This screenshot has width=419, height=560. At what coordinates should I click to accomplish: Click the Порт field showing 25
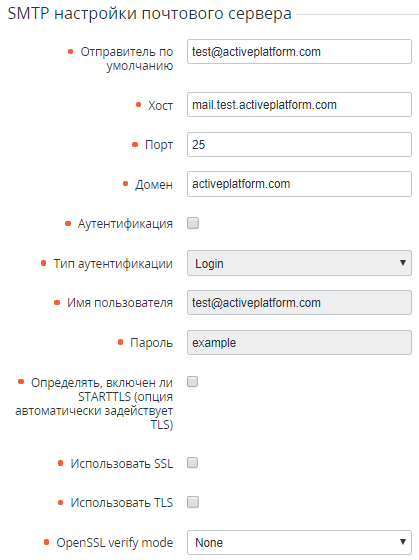click(x=299, y=144)
